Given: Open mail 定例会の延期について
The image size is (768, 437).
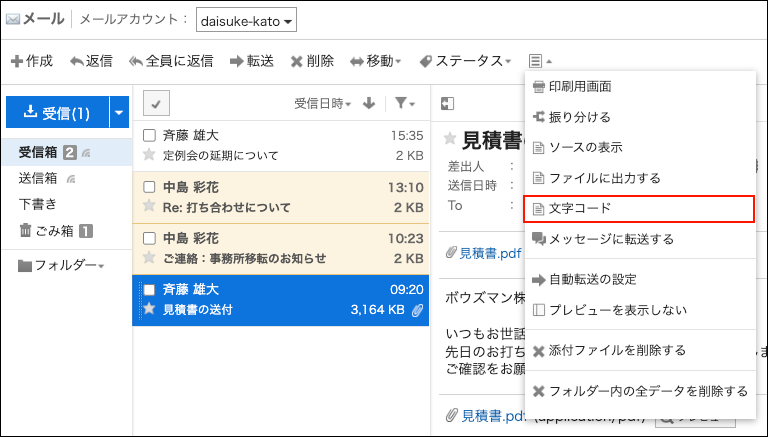Looking at the screenshot, I should point(281,146).
